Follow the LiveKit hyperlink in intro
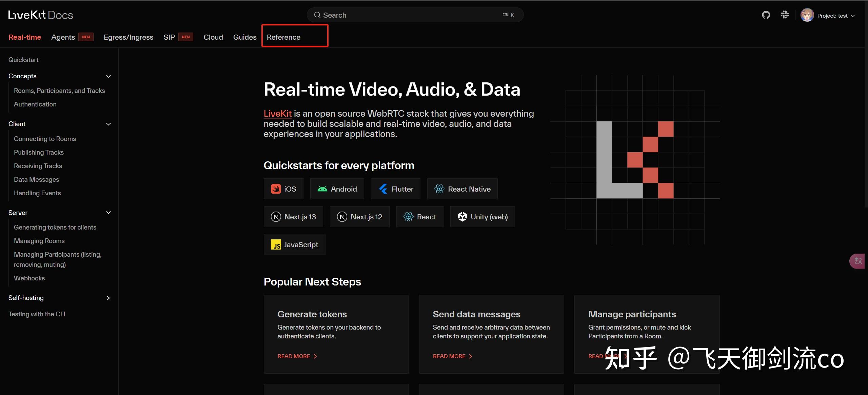 click(x=277, y=114)
